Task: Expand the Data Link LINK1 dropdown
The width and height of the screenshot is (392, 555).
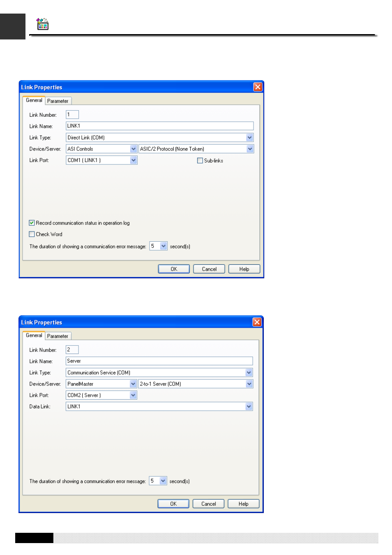Action: click(249, 407)
